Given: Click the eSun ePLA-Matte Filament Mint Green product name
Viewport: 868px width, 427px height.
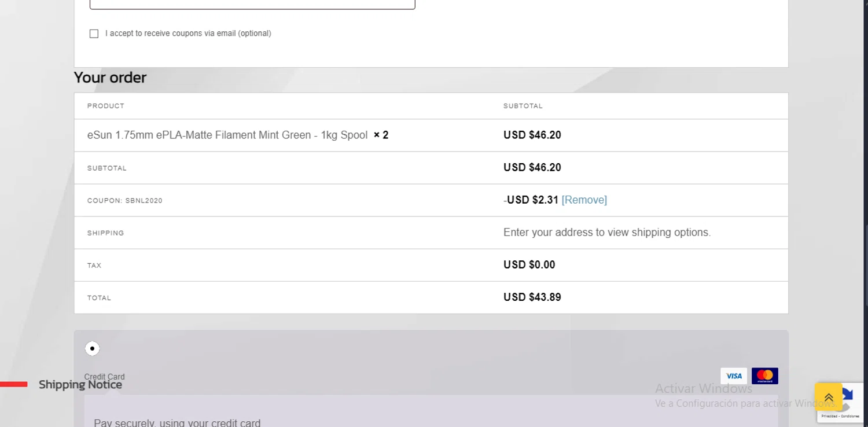Looking at the screenshot, I should (227, 135).
